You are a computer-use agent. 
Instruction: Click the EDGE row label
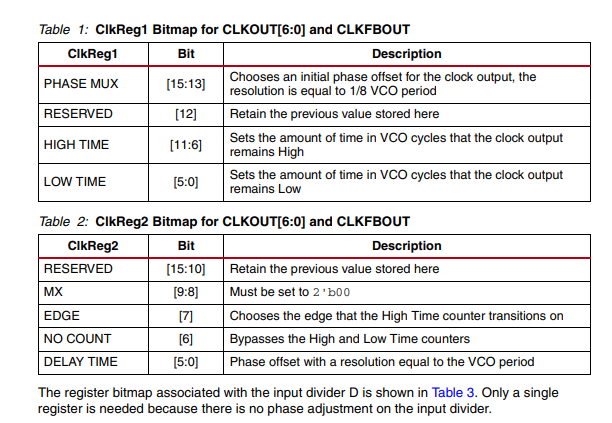pyautogui.click(x=62, y=316)
